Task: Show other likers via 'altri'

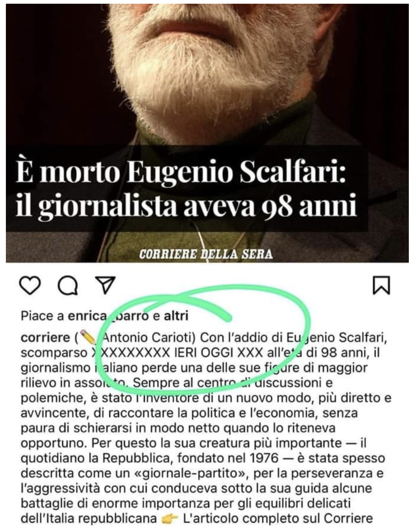Action: pos(176,316)
